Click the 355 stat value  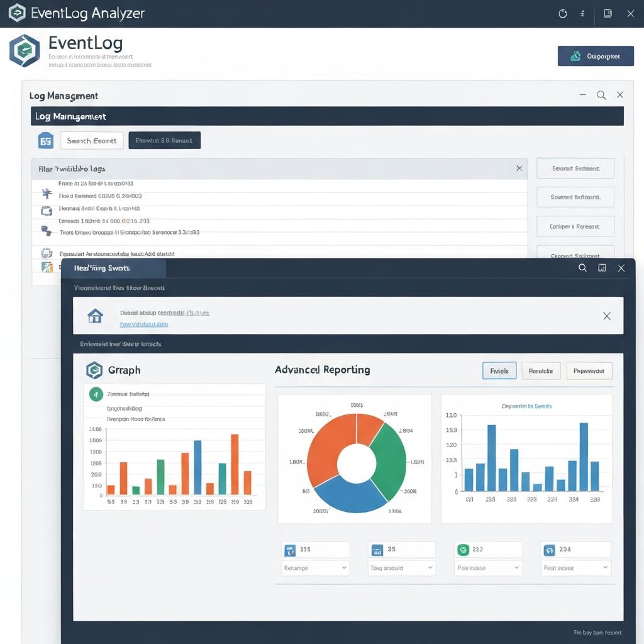point(305,550)
